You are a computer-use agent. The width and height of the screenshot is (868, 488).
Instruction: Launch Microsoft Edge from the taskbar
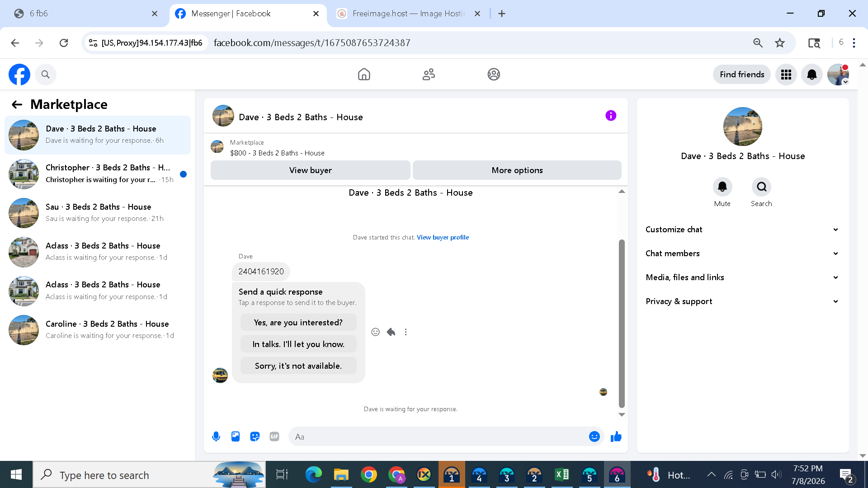click(x=314, y=474)
